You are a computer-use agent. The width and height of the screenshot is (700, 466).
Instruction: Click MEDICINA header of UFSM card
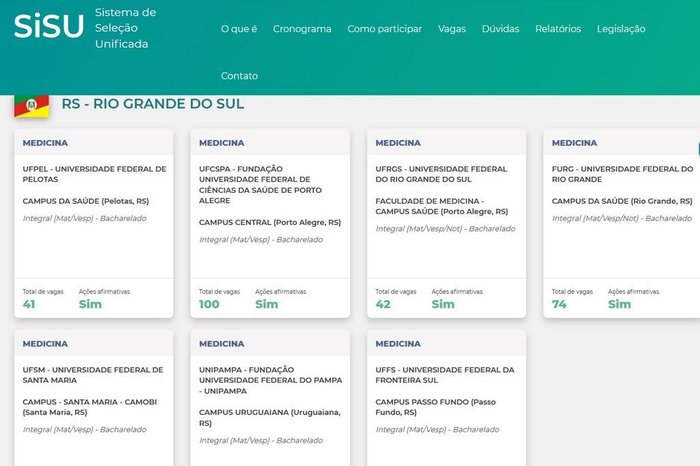[45, 344]
